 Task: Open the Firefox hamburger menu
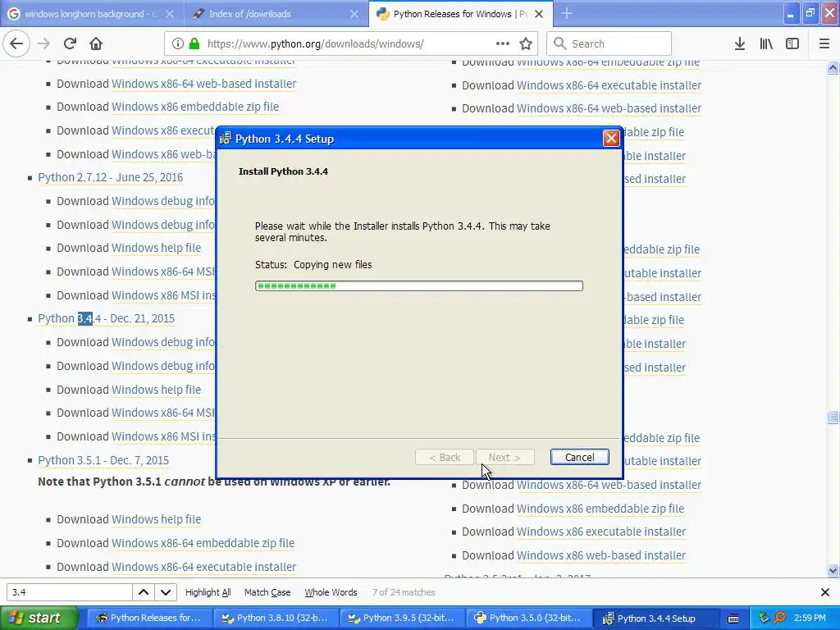click(824, 43)
